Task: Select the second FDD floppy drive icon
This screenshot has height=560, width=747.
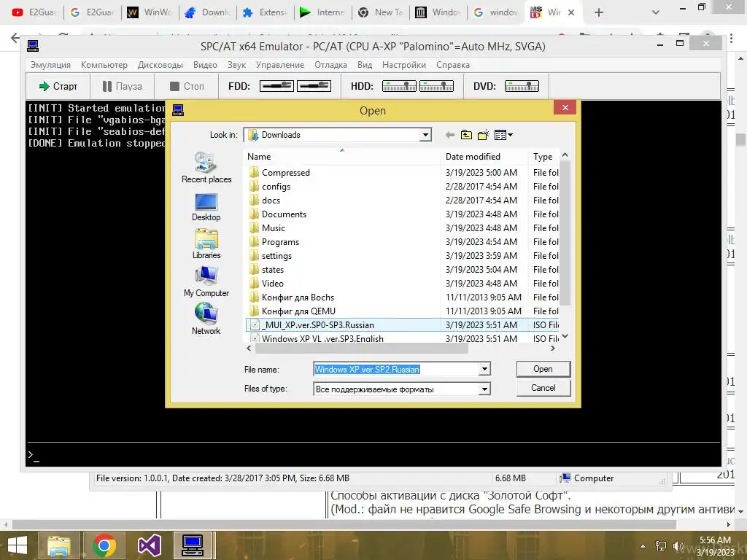Action: point(314,86)
